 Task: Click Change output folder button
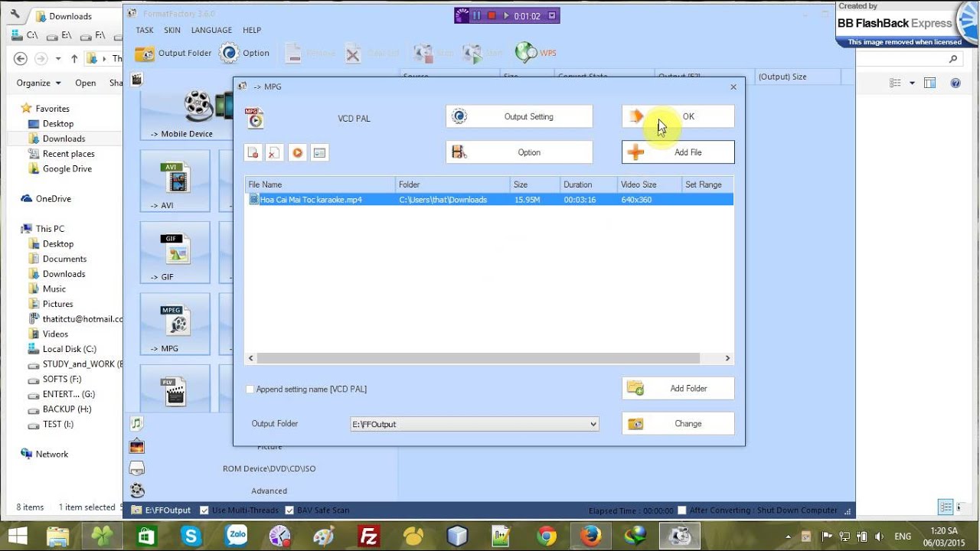[x=678, y=423]
